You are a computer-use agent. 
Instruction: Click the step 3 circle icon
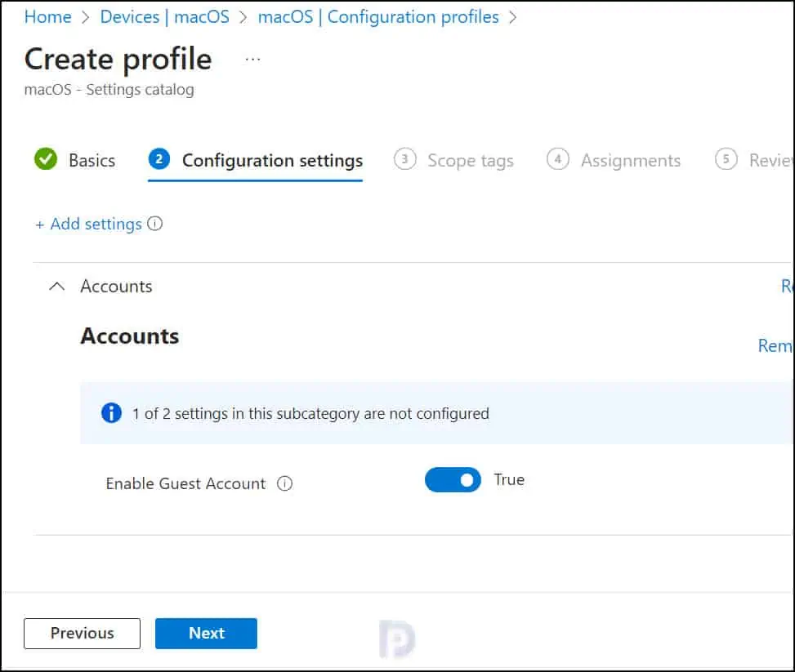(x=404, y=159)
